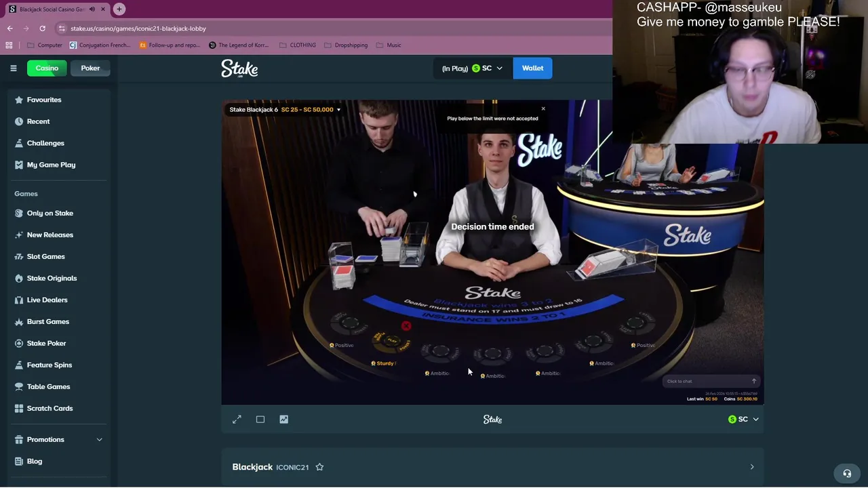Open the Dropshipping bookmarks folder
This screenshot has height=488, width=868.
346,45
